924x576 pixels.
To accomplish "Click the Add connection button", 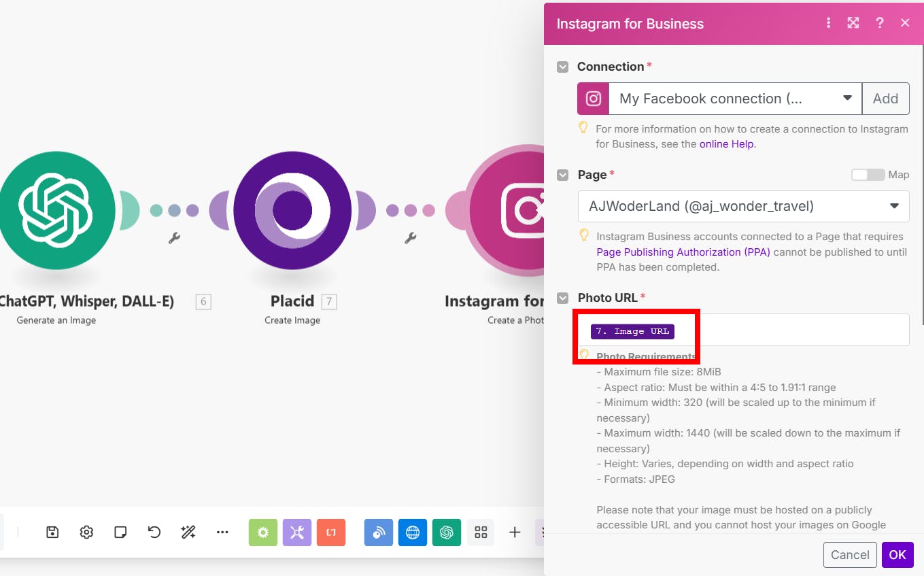I will (x=885, y=99).
